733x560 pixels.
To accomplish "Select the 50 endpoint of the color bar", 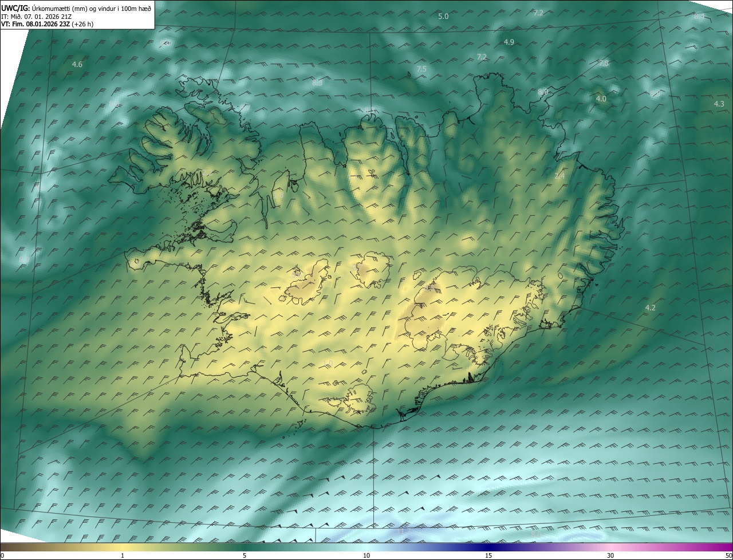I will 728,555.
